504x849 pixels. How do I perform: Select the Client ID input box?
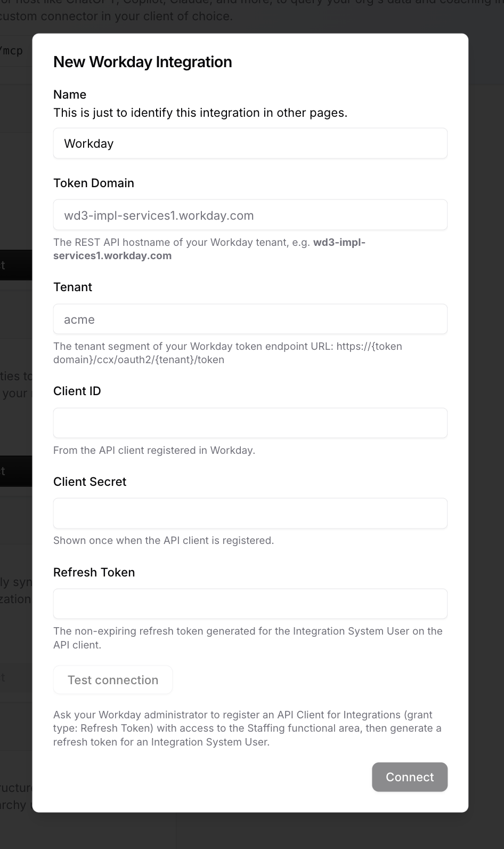250,423
